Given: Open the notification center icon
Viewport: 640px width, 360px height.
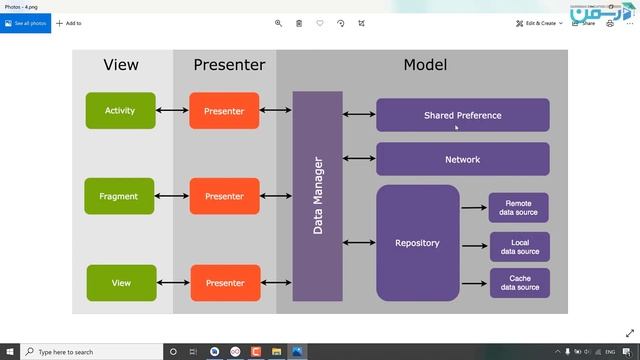Looking at the screenshot, I should [627, 352].
